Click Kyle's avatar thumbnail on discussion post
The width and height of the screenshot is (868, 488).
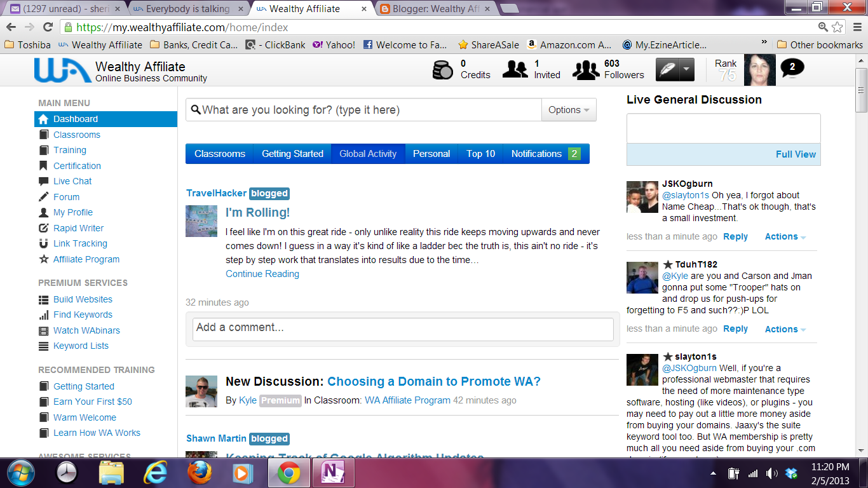point(201,391)
